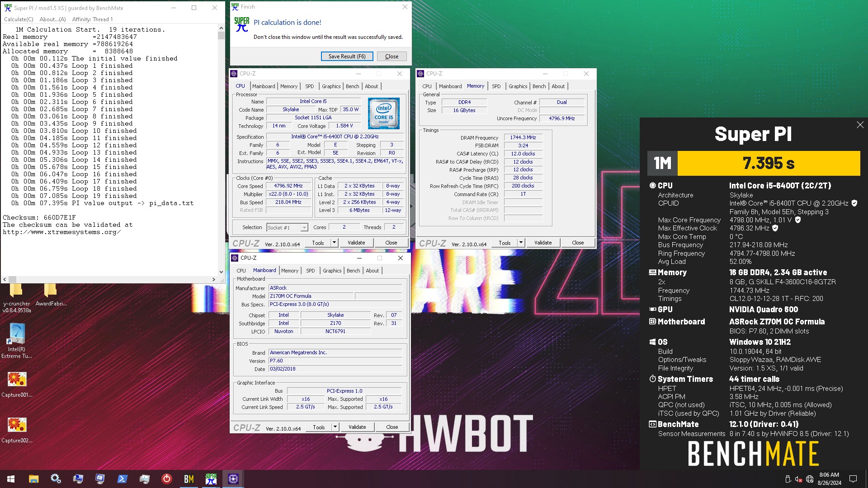868x488 pixels.
Task: Click Mainboard Model Z170M OC Formula field
Action: (311, 296)
